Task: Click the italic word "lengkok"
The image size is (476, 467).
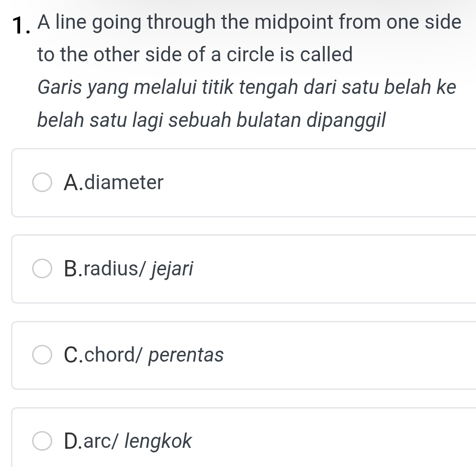Action: pyautogui.click(x=159, y=442)
